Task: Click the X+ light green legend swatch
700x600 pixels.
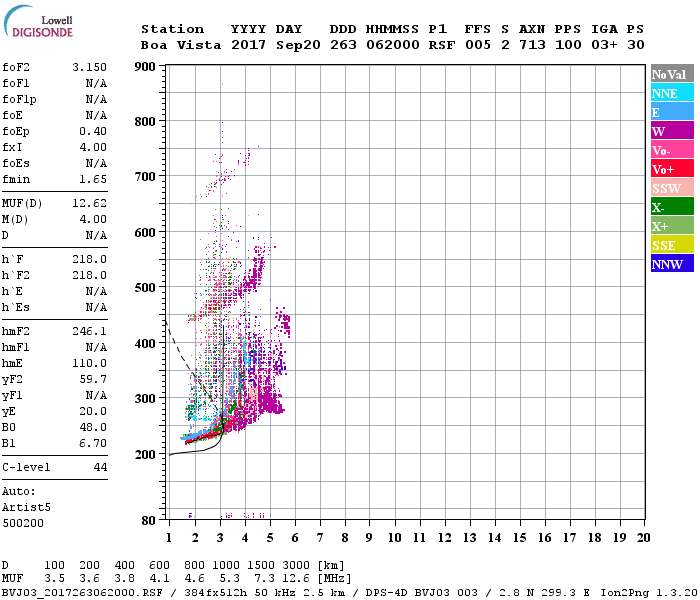Action: pyautogui.click(x=672, y=226)
